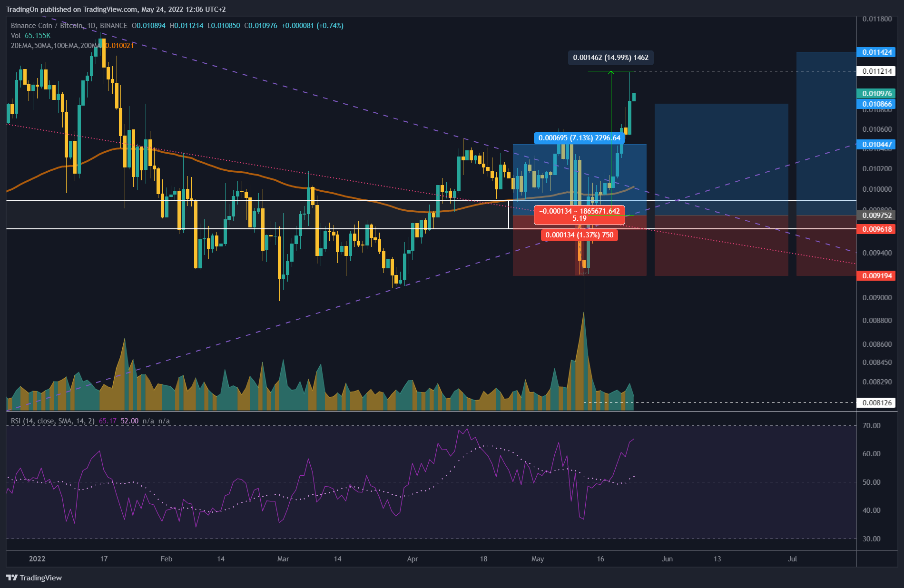Click the 0.008800 price axis tick
This screenshot has width=904, height=588.
(877, 321)
